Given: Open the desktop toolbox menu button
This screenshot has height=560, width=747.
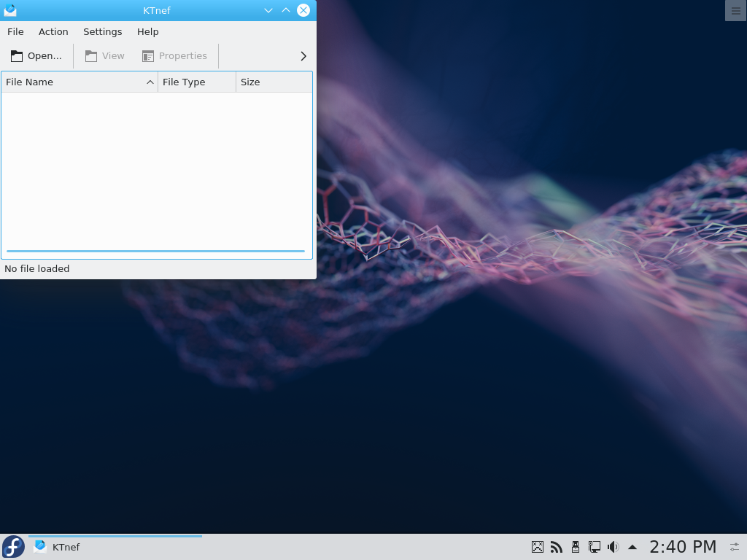Looking at the screenshot, I should click(735, 10).
